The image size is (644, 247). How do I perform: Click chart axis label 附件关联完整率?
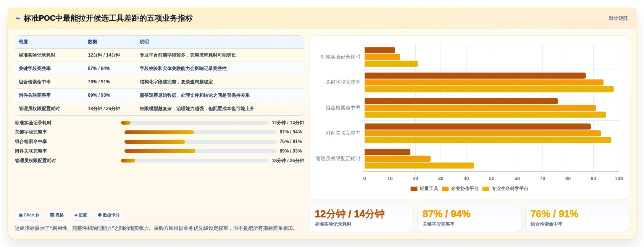[343, 133]
